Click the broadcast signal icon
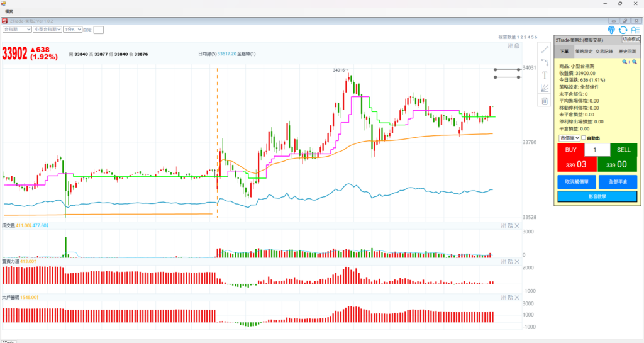The image size is (644, 343). [x=611, y=30]
